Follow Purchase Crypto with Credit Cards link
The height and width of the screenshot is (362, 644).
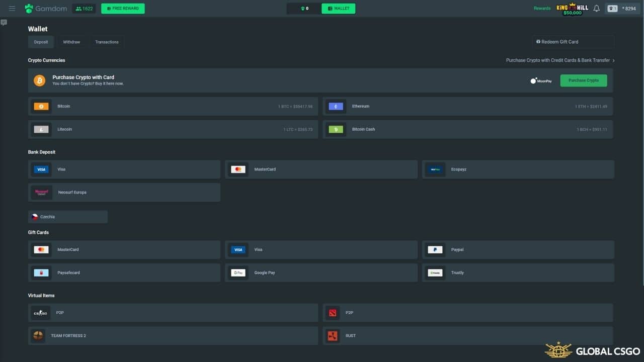point(560,60)
